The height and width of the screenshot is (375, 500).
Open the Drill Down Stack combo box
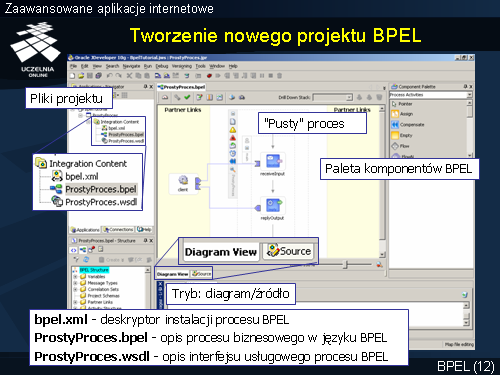[332, 97]
